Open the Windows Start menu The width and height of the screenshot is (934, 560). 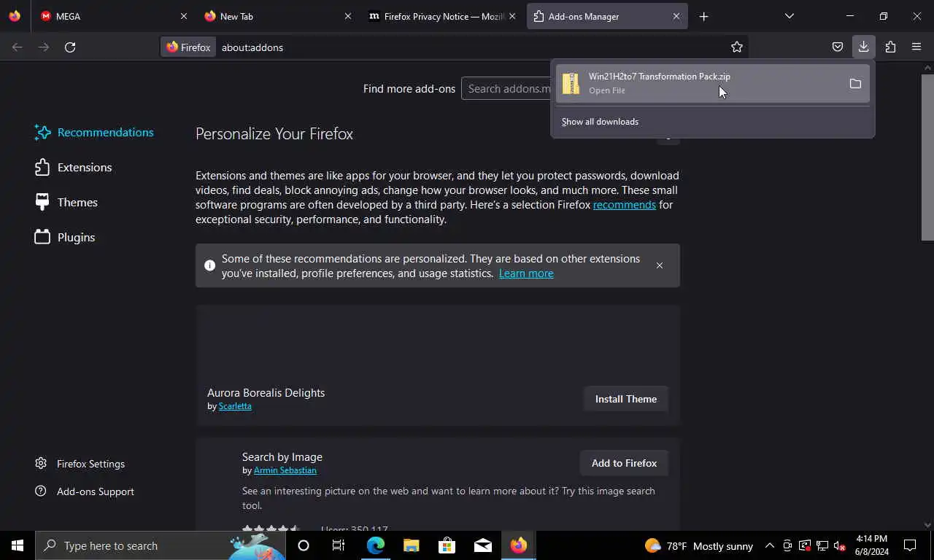18,545
